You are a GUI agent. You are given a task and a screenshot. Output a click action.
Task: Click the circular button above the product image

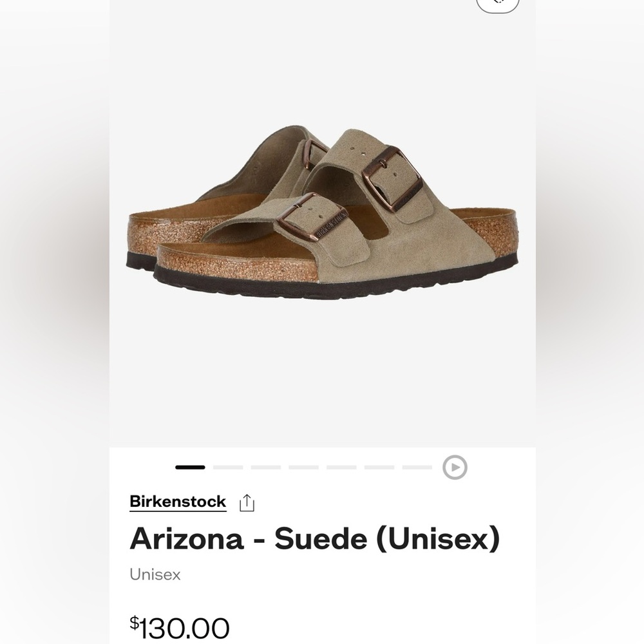coord(497,3)
